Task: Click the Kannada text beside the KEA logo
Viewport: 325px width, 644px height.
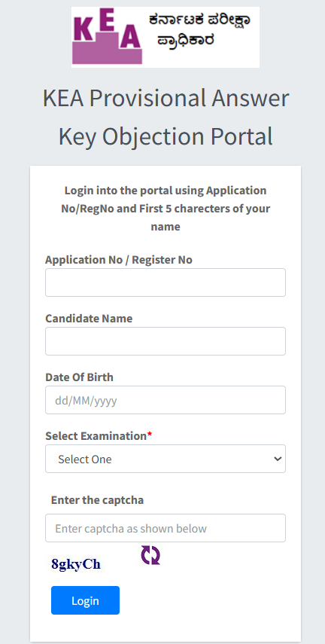Action: click(x=200, y=29)
